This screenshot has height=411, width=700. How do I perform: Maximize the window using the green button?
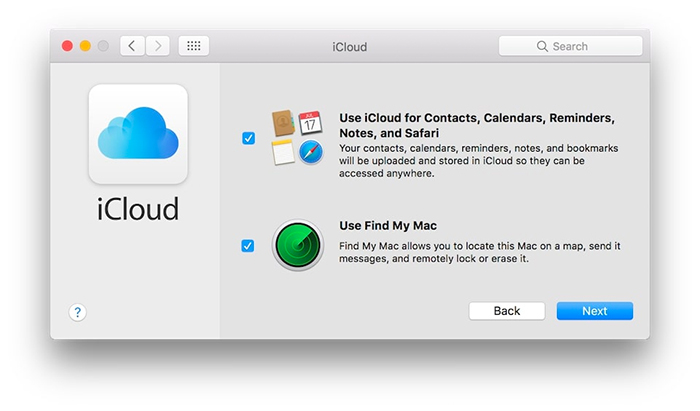(x=103, y=46)
